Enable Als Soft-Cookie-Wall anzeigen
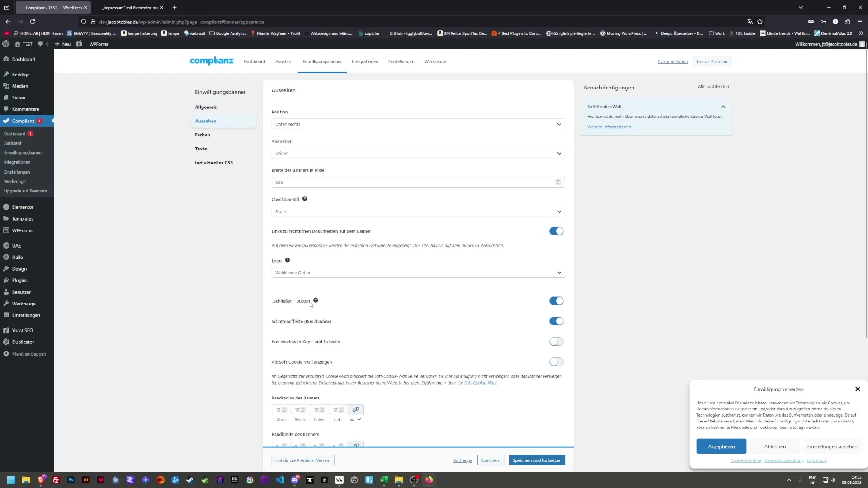The height and width of the screenshot is (488, 868). click(x=556, y=361)
